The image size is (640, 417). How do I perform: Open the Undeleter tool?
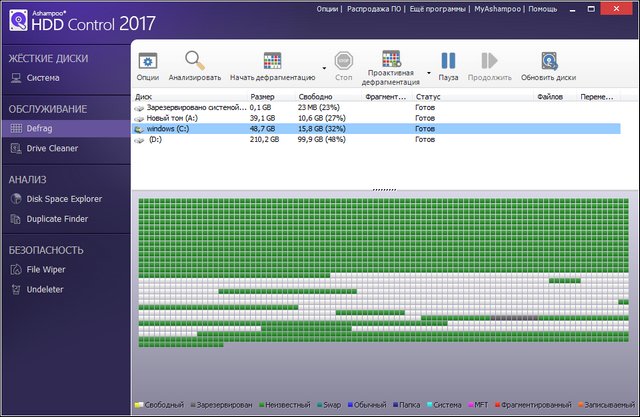tap(46, 289)
